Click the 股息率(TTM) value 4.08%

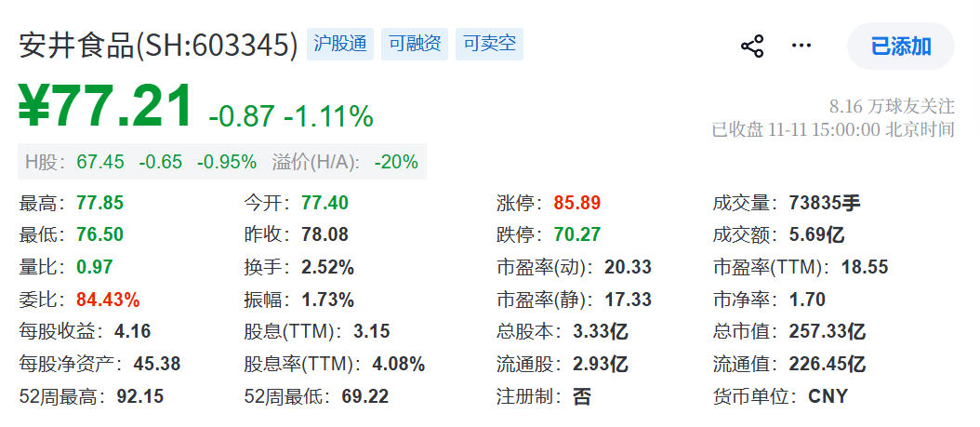pyautogui.click(x=399, y=364)
